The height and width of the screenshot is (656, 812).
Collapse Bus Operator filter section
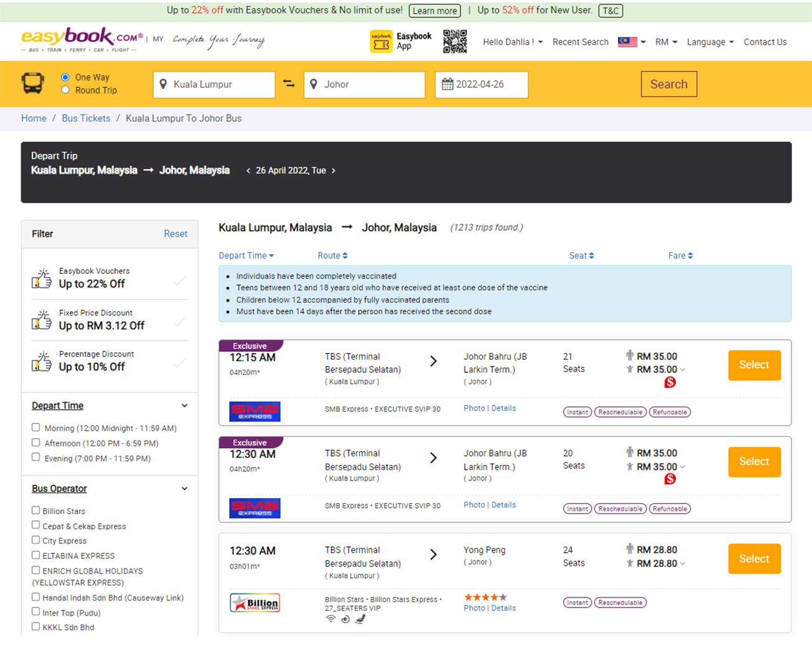click(184, 489)
